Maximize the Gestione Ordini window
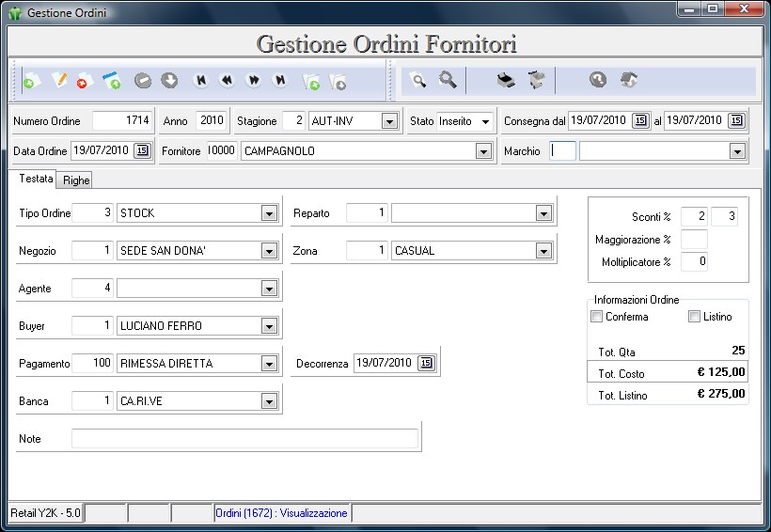771x532 pixels. pos(713,8)
